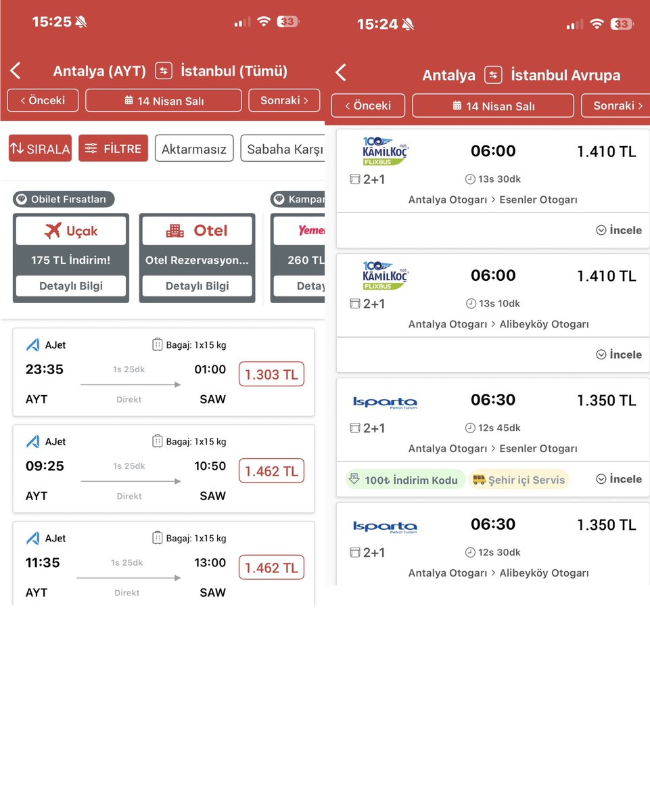Tap baggage icon on the 09:25 flight
The height and width of the screenshot is (812, 650).
click(158, 442)
